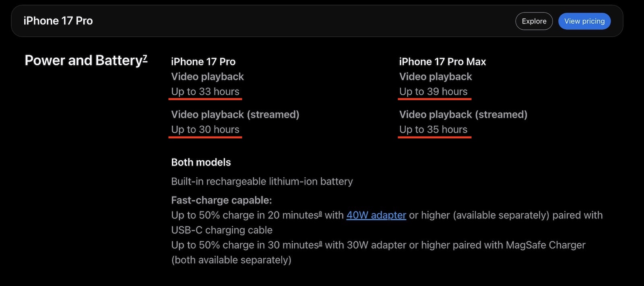
Task: Open the 40W adapter link
Action: tap(376, 215)
